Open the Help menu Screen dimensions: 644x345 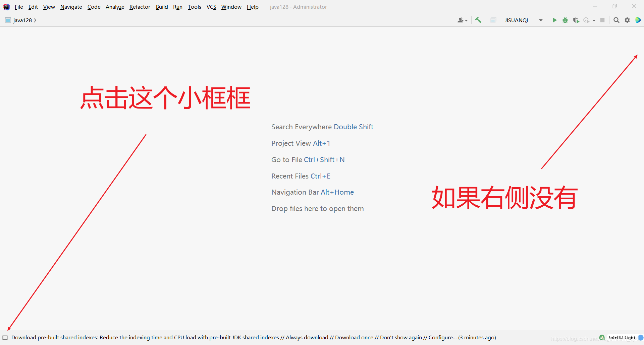253,7
